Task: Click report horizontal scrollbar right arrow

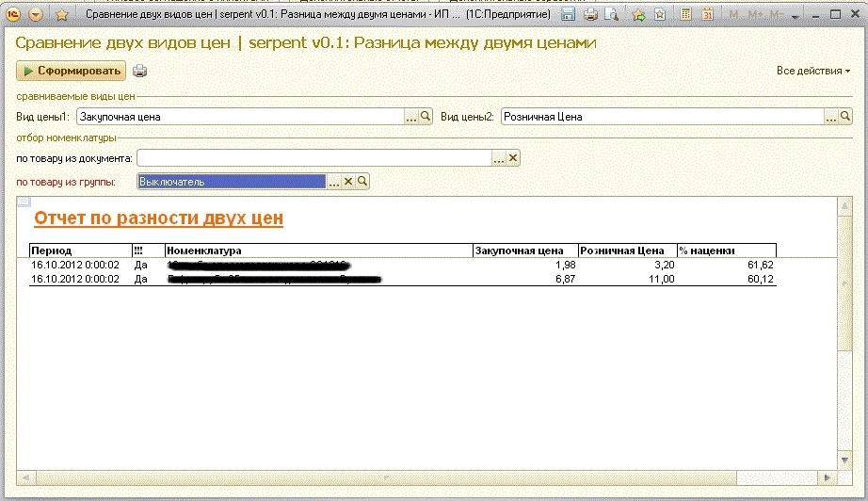Action: pos(827,477)
